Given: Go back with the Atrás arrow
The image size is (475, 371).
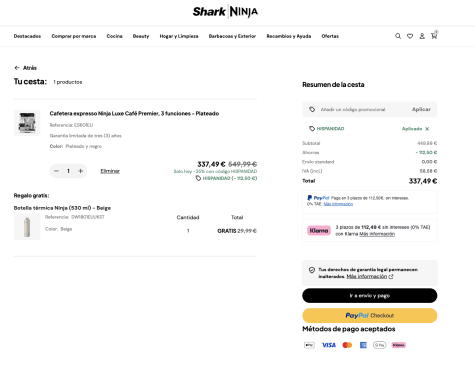Looking at the screenshot, I should click(25, 68).
